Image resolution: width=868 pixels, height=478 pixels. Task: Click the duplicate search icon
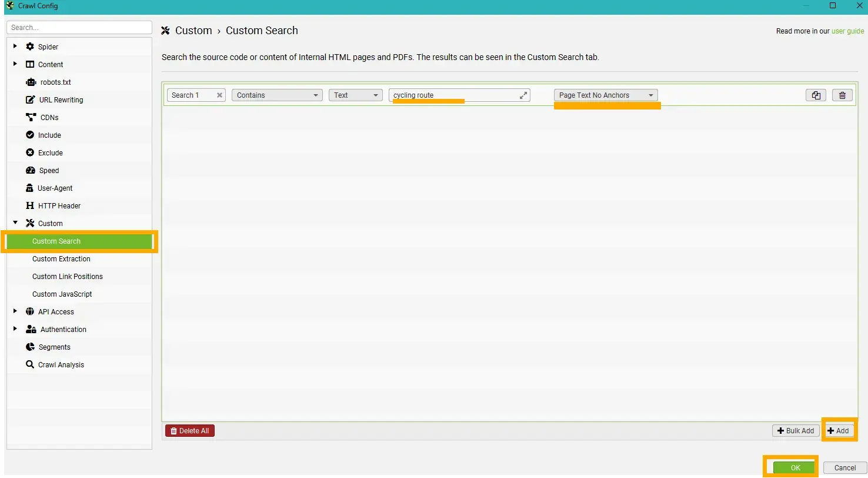tap(816, 95)
